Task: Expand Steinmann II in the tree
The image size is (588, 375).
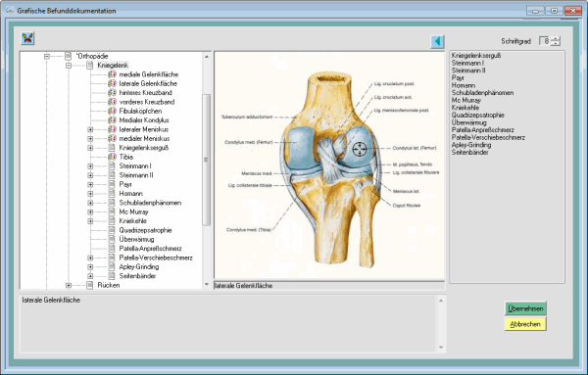Action: 90,175
